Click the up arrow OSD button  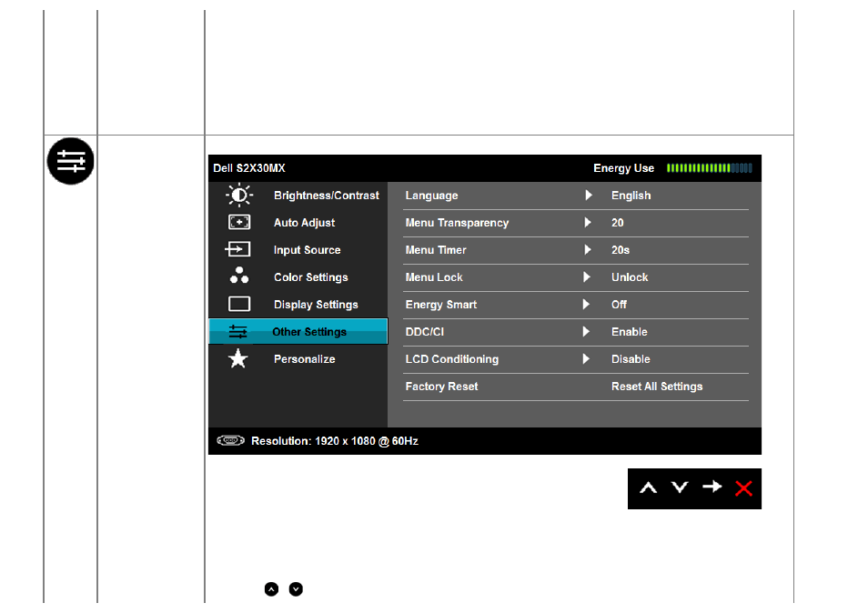point(648,488)
